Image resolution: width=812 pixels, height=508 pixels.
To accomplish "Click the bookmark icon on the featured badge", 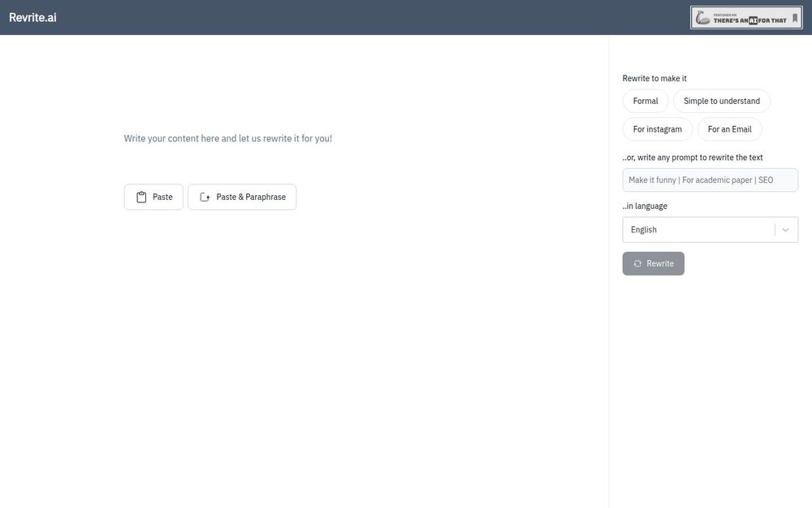I will pos(795,18).
